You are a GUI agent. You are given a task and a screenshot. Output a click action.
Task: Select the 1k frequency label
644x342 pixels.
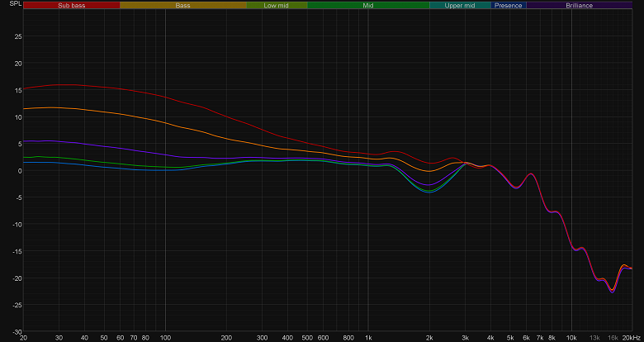click(368, 338)
